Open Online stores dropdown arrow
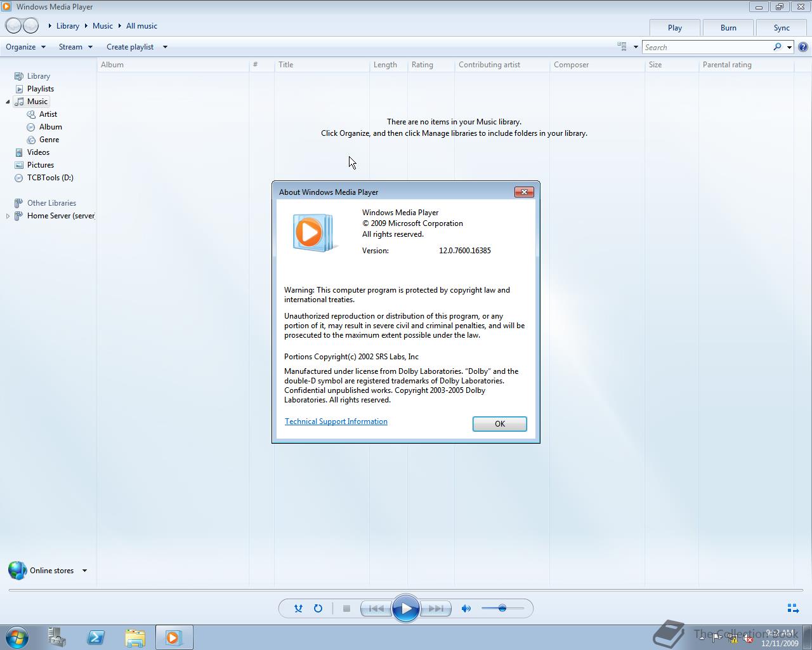The image size is (812, 650). coord(84,571)
